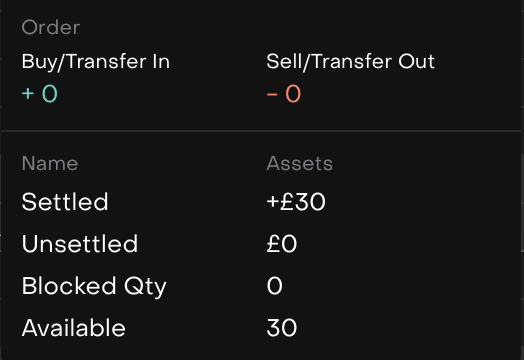The image size is (524, 360).
Task: Click the divider line below the Order section
Action: pos(261,131)
